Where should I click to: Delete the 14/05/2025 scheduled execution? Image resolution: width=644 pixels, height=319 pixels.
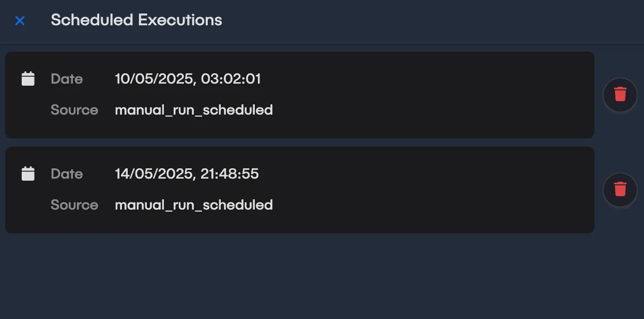620,189
